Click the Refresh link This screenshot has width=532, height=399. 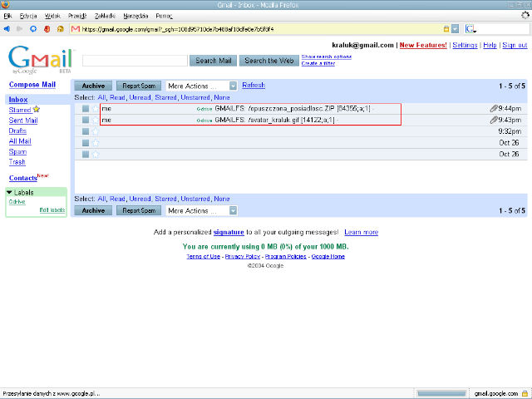coord(254,85)
